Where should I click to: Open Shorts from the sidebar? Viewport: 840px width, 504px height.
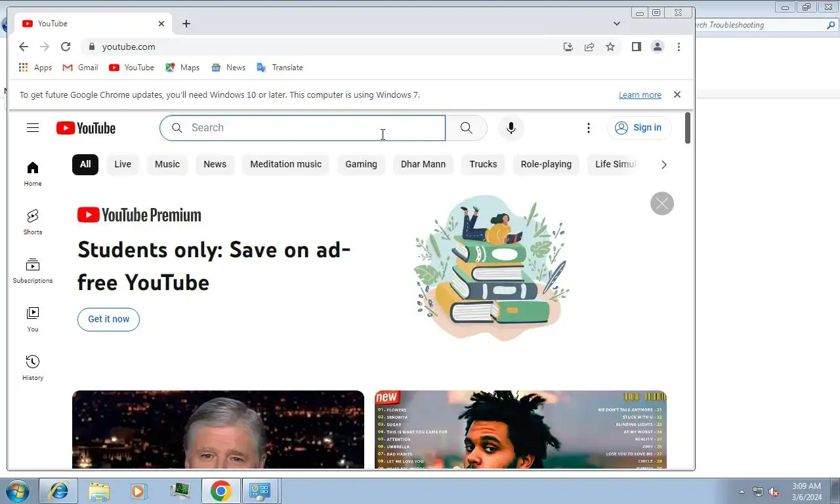click(x=33, y=222)
